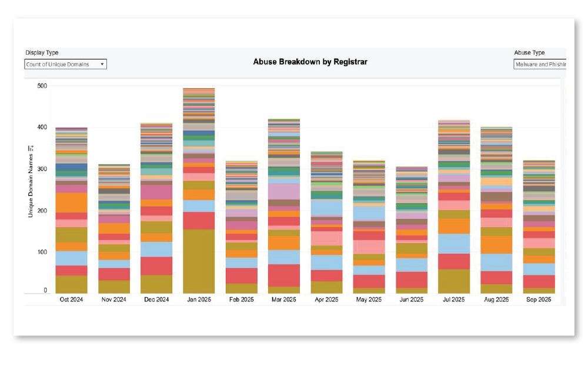Select the red segment in the Feb 2025 bar
The image size is (588, 369).
pos(241,275)
